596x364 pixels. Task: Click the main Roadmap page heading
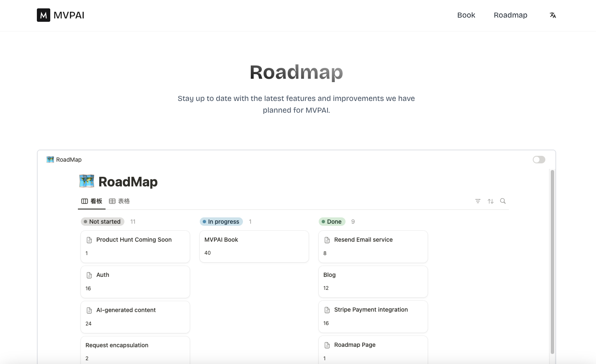pos(297,72)
